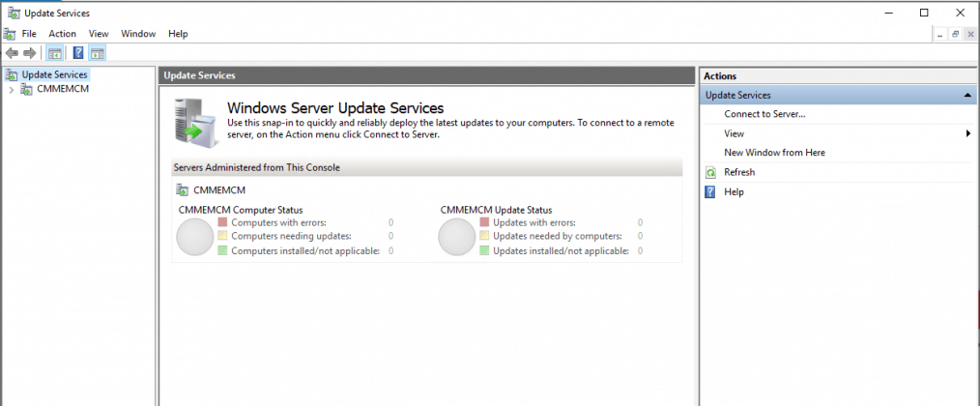Click Help action text in Actions pane
Screen dimensions: 980x406
(x=734, y=192)
